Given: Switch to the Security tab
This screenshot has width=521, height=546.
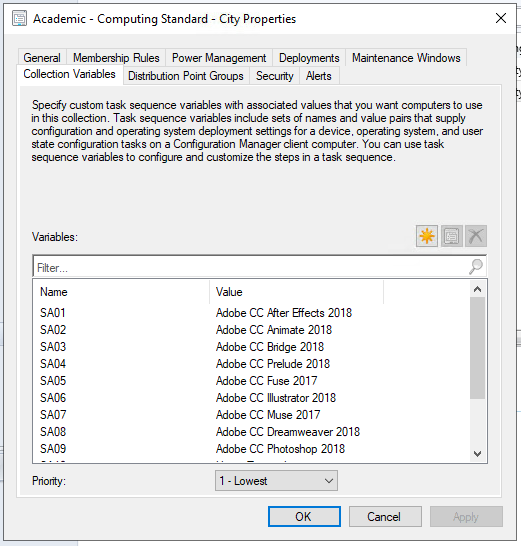Looking at the screenshot, I should click(x=274, y=76).
